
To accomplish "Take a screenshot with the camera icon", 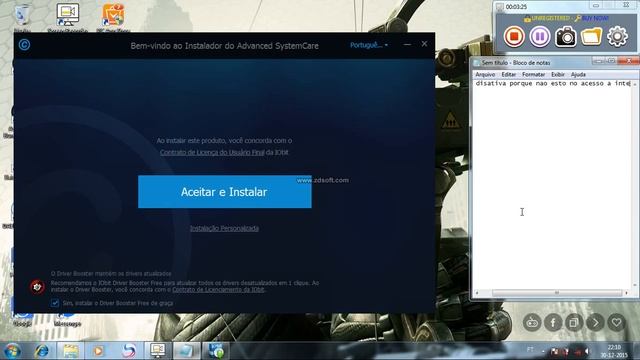I will tap(566, 37).
